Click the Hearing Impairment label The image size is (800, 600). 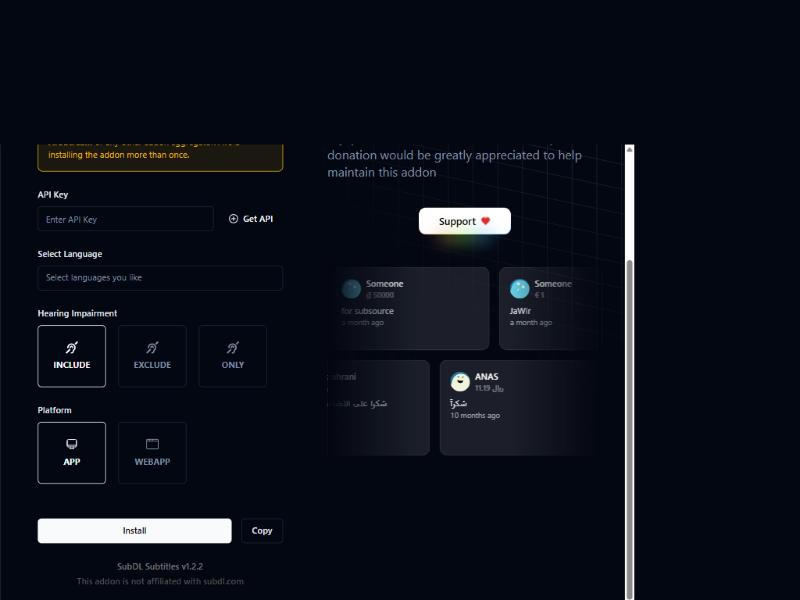(x=77, y=313)
